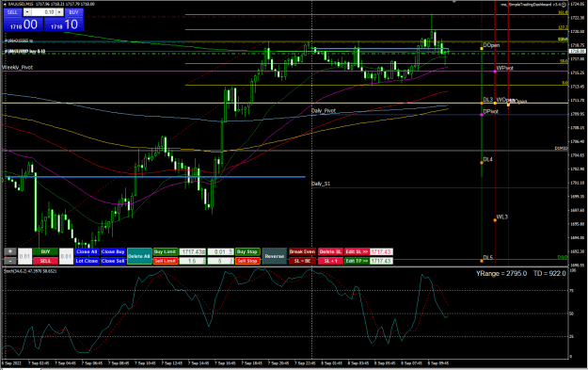Click the Lot Close button
588x370 pixels.
click(x=87, y=261)
